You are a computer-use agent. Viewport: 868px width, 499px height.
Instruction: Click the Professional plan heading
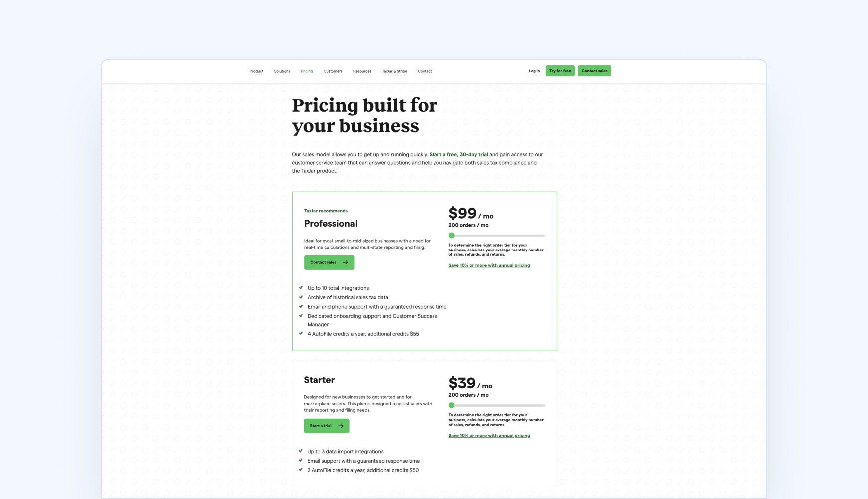pyautogui.click(x=331, y=224)
